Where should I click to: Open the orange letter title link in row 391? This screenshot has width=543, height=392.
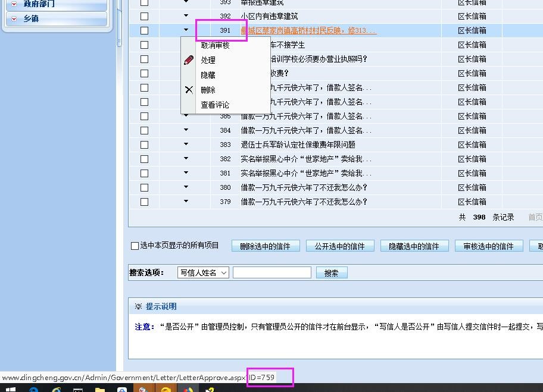point(308,30)
